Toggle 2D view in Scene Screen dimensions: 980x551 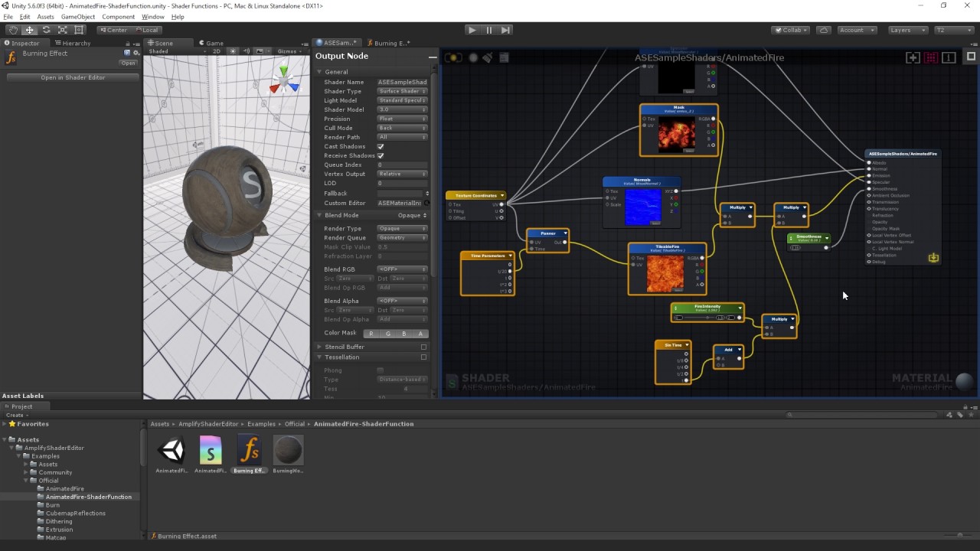(x=217, y=51)
